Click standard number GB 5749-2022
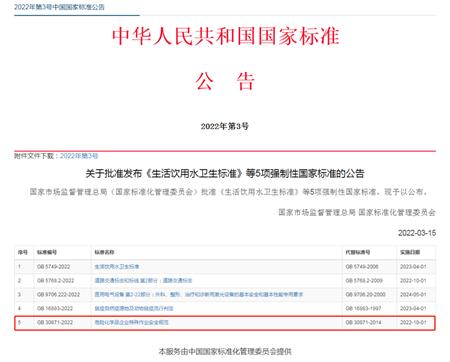The width and height of the screenshot is (450, 362). [x=54, y=267]
